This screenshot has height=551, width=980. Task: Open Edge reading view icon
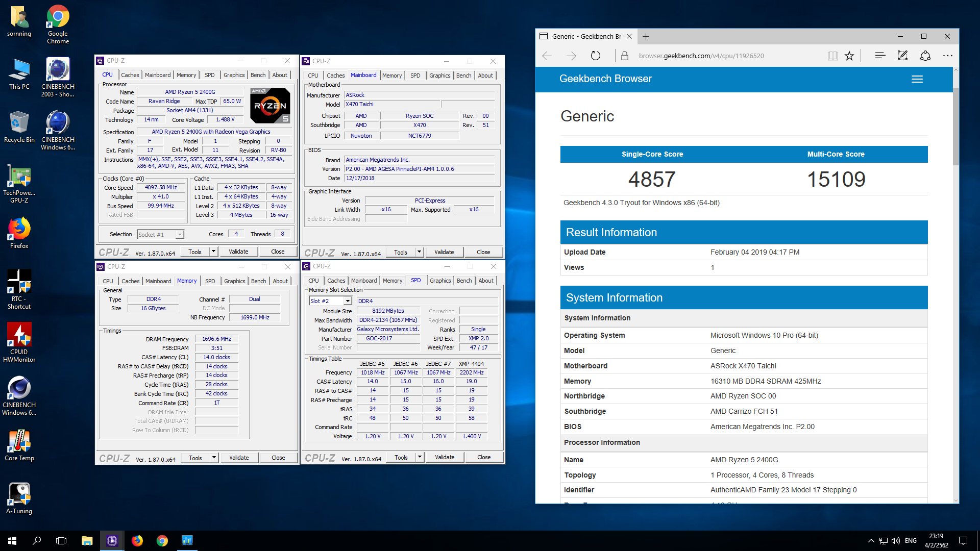832,56
